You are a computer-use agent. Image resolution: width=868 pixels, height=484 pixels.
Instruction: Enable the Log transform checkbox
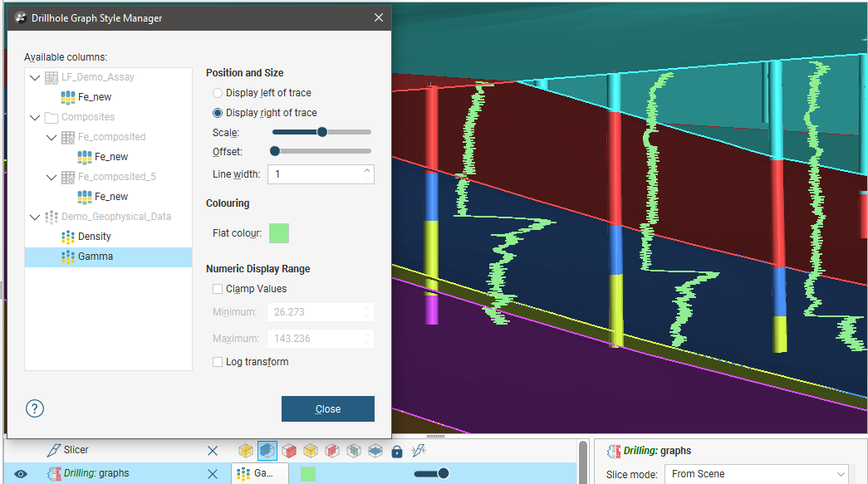(218, 362)
